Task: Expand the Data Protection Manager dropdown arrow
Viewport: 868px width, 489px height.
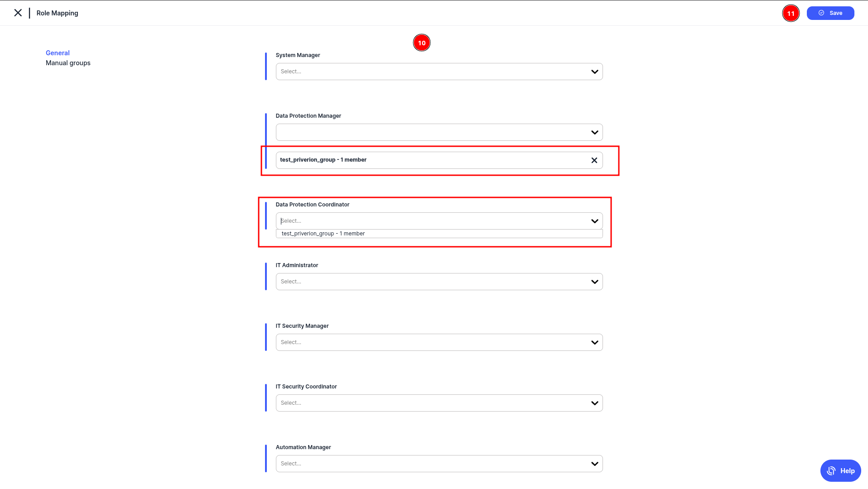Action: tap(594, 132)
